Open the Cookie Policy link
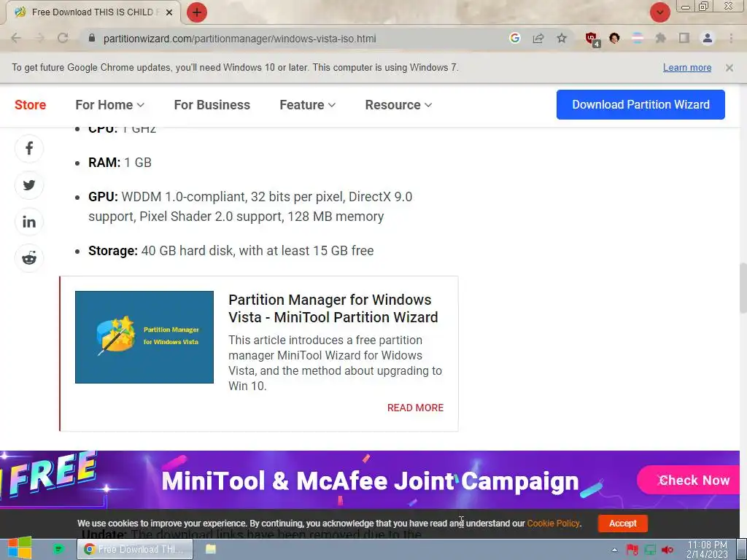This screenshot has height=560, width=747. 553,524
